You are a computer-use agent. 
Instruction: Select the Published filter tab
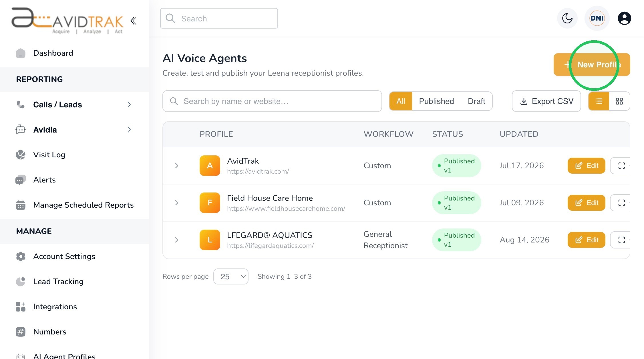click(436, 101)
